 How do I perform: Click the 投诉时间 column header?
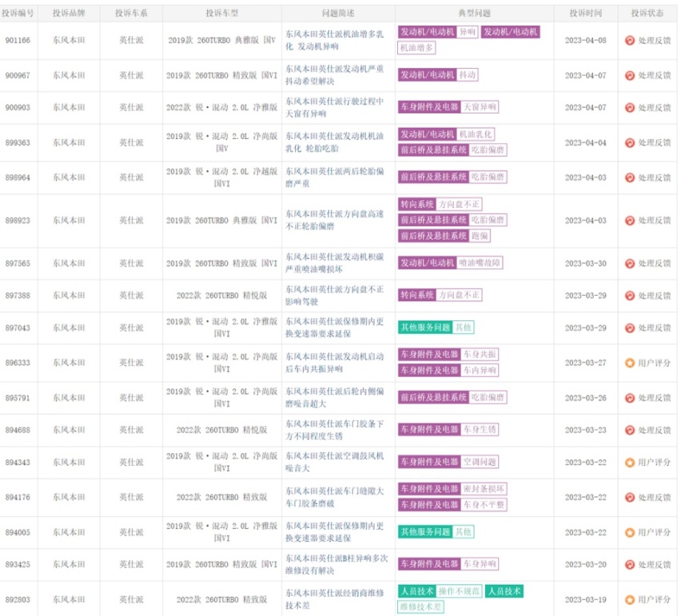coord(585,13)
